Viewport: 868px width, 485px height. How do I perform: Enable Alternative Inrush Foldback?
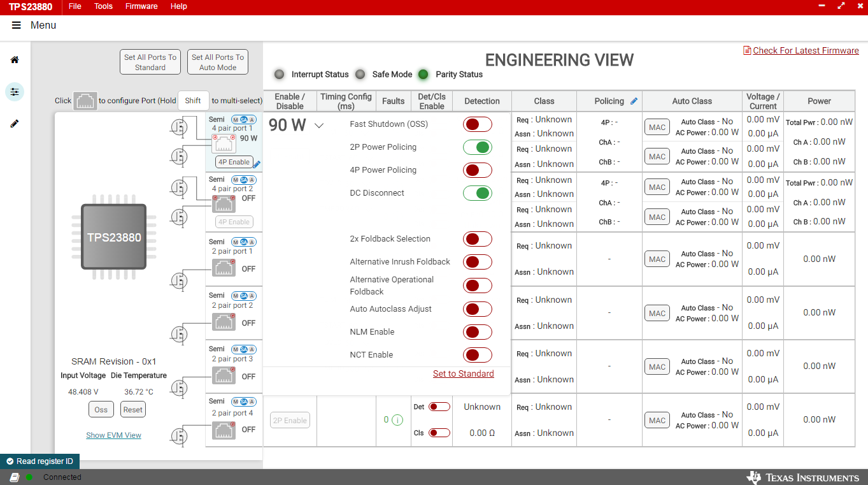tap(478, 262)
